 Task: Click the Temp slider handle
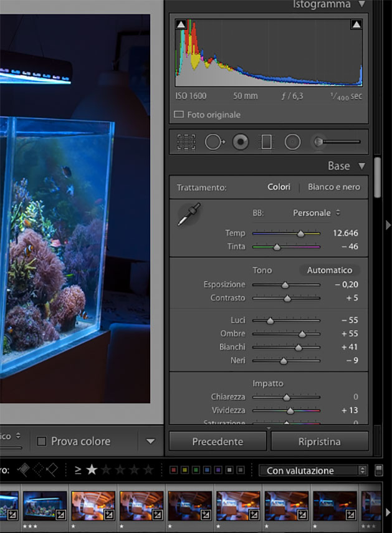[x=300, y=234]
